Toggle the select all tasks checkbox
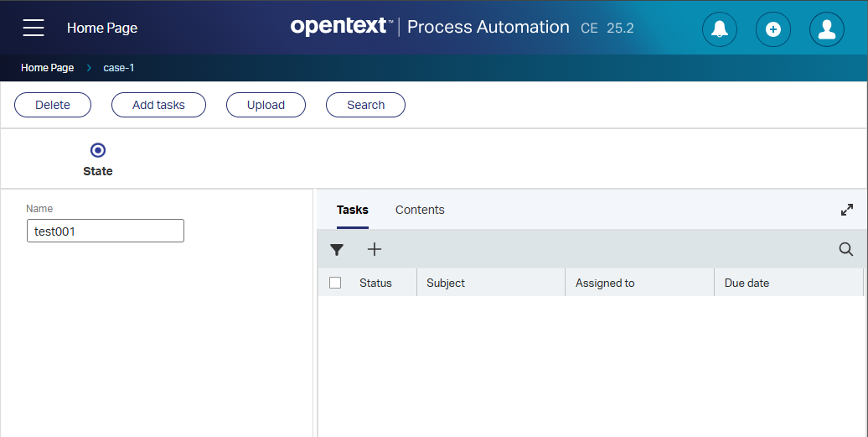 pos(335,283)
